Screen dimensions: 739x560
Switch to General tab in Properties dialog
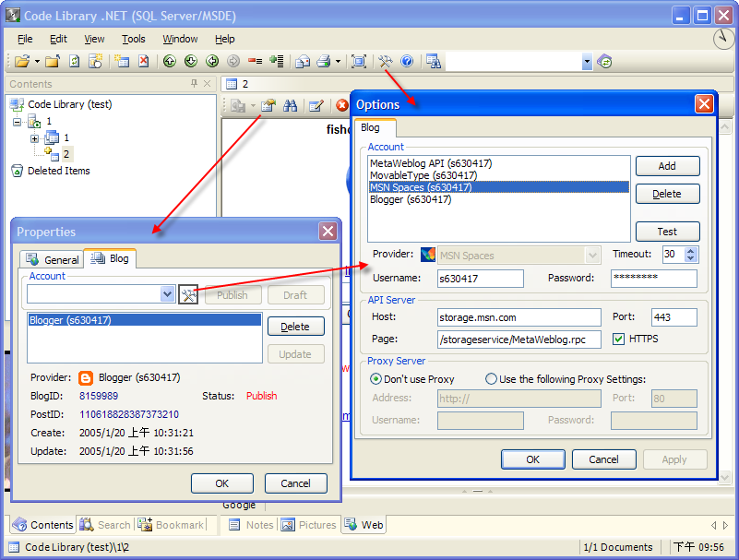pos(53,259)
